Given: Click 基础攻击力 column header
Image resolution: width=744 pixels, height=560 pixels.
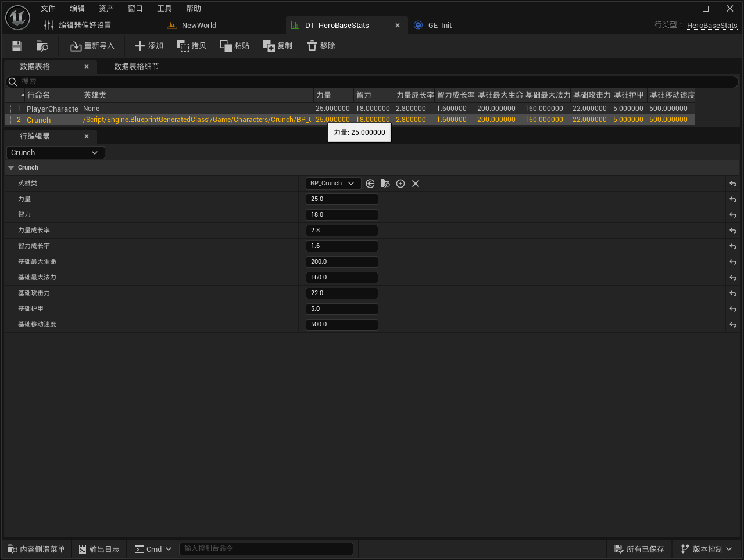Looking at the screenshot, I should (591, 95).
